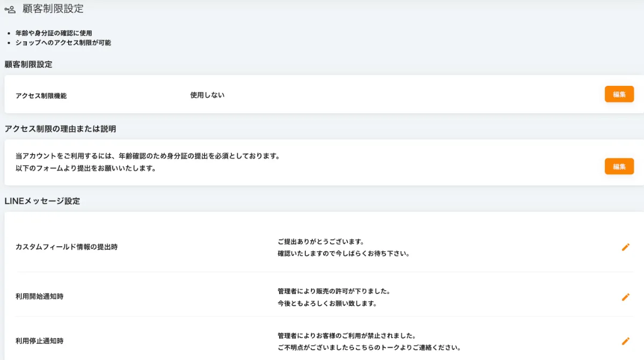Click the 編集 button for the access restriction explanation
This screenshot has height=360, width=644.
[619, 166]
